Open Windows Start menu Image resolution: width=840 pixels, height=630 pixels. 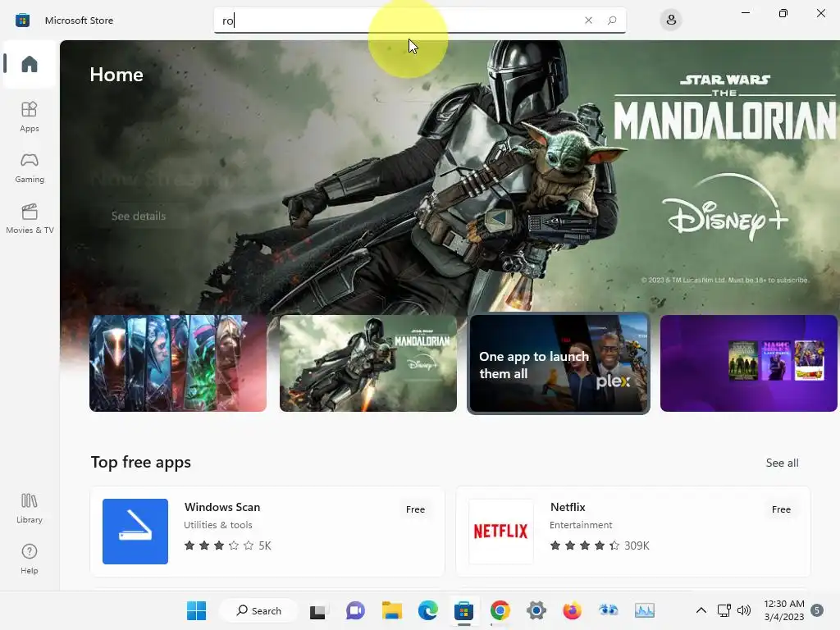point(197,610)
